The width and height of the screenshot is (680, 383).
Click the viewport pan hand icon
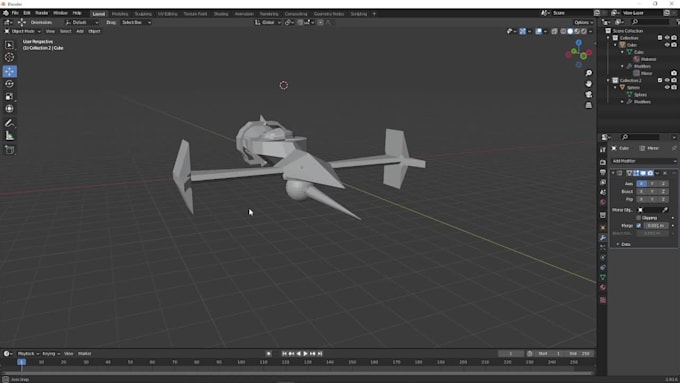click(588, 83)
